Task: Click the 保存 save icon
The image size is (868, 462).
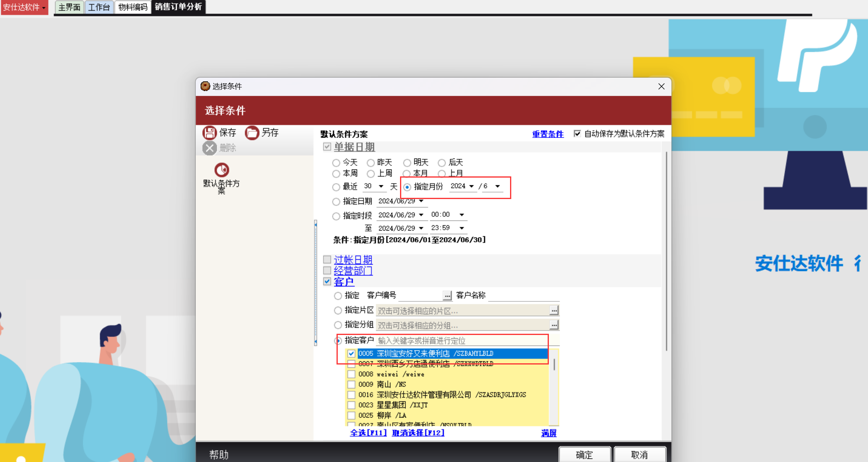Action: click(x=210, y=133)
